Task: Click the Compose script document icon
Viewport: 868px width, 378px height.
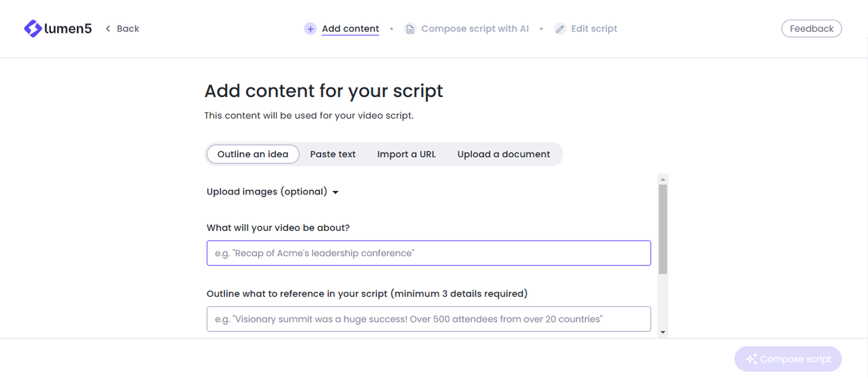Action: click(410, 28)
